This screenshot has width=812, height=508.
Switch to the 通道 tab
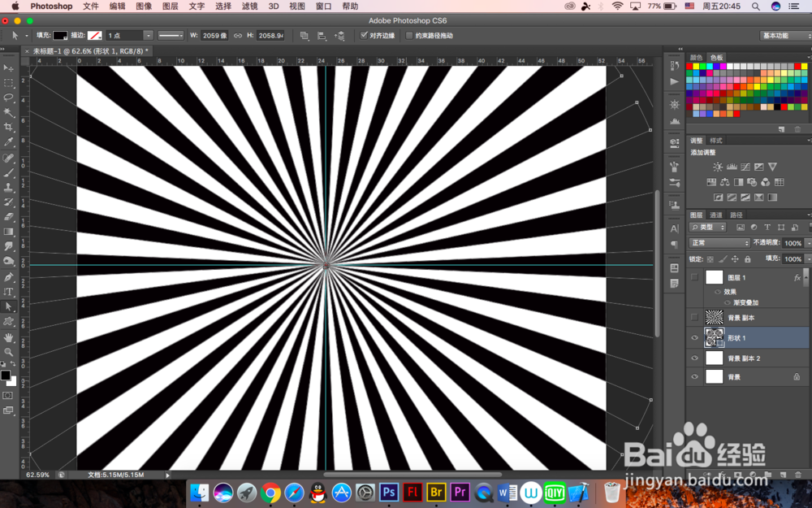tap(716, 215)
